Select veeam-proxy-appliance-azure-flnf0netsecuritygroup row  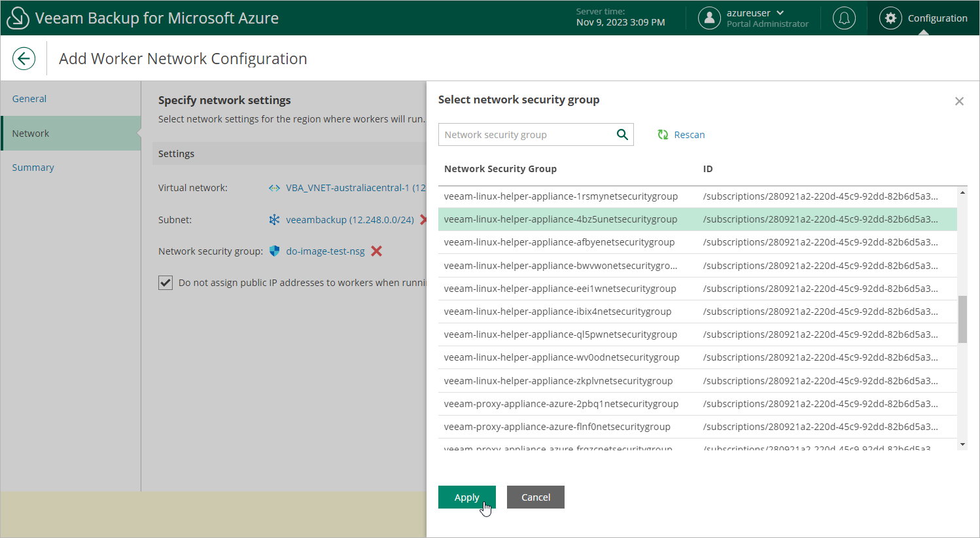point(697,427)
